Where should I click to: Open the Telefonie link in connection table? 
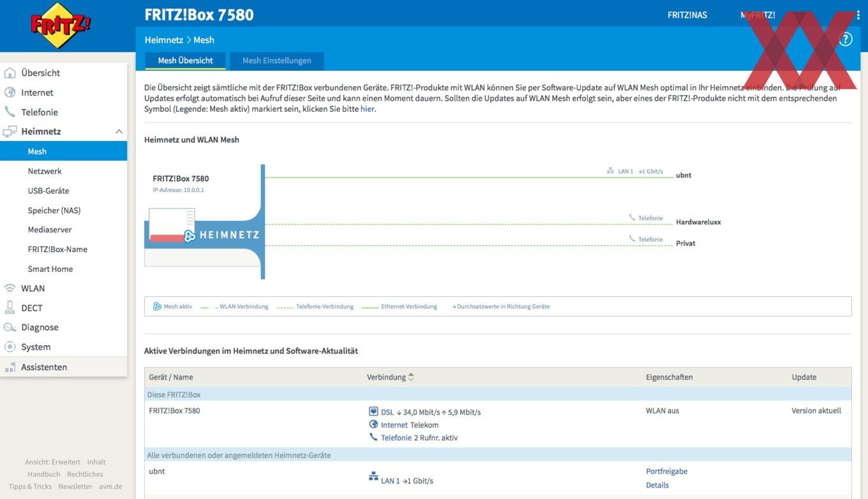(396, 438)
